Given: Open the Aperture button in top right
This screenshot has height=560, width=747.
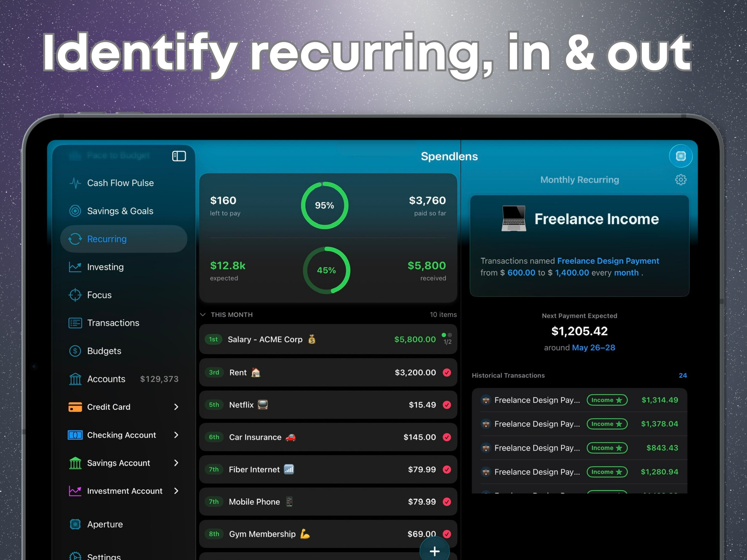Looking at the screenshot, I should pos(680,156).
